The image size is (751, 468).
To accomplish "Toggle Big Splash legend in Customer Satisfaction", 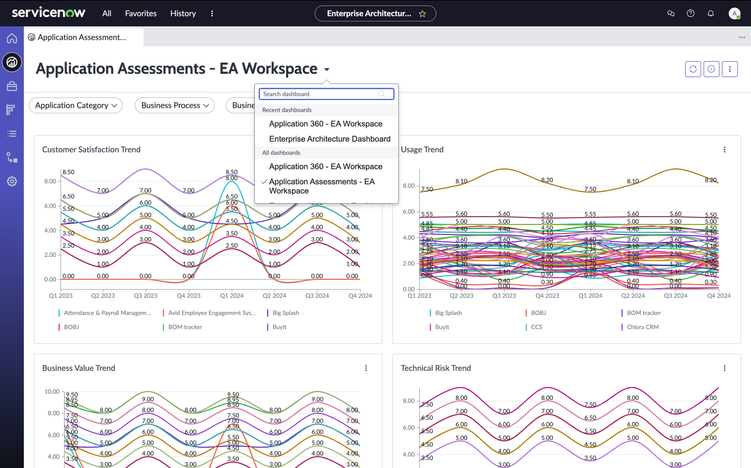I will click(283, 313).
